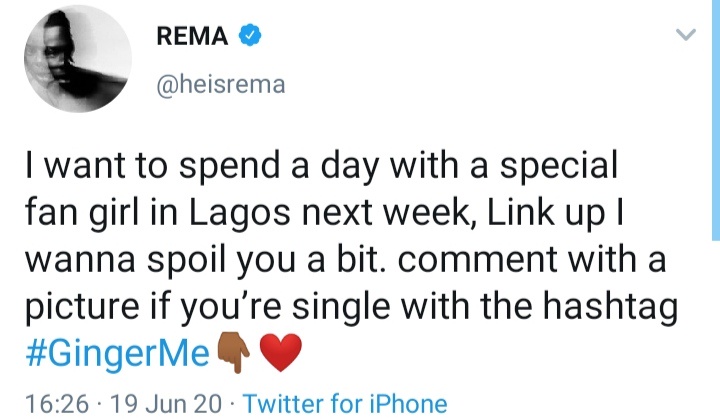Open the Twitter for iPhone source link
This screenshot has width=720, height=419.
pos(344,403)
